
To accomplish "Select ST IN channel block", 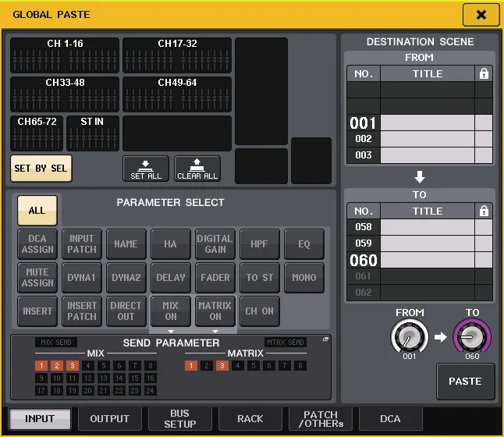I will click(93, 133).
